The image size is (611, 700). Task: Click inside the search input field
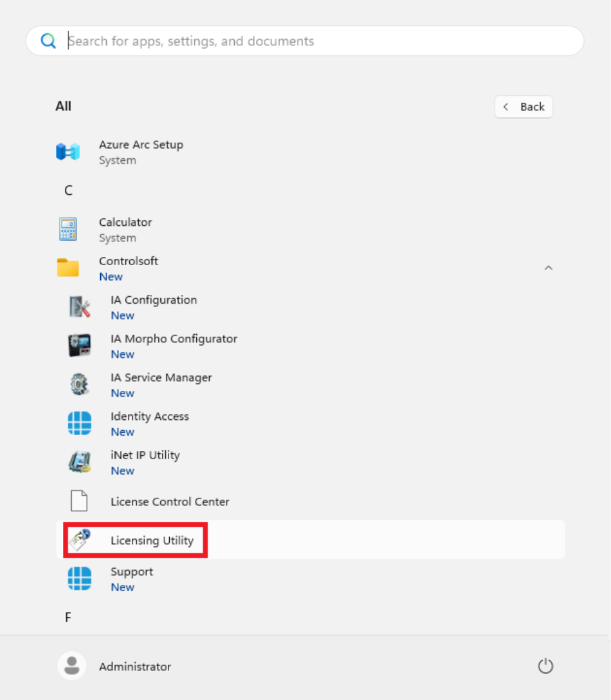tap(271, 41)
